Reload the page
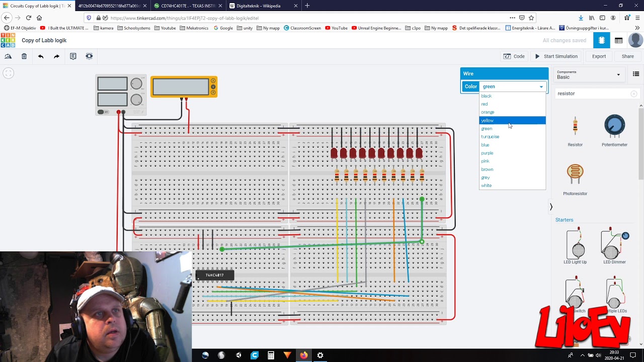 [x=29, y=18]
